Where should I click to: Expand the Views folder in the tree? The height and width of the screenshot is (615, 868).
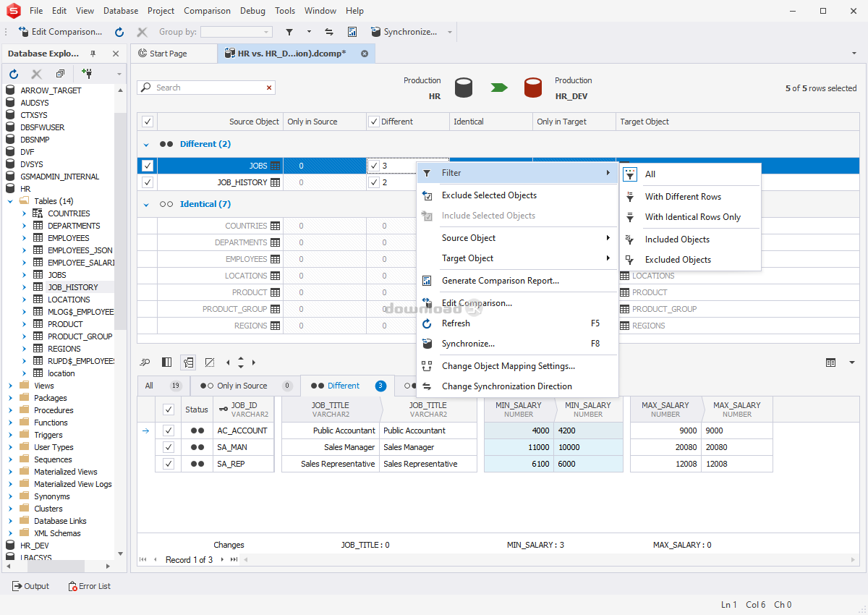pos(10,386)
